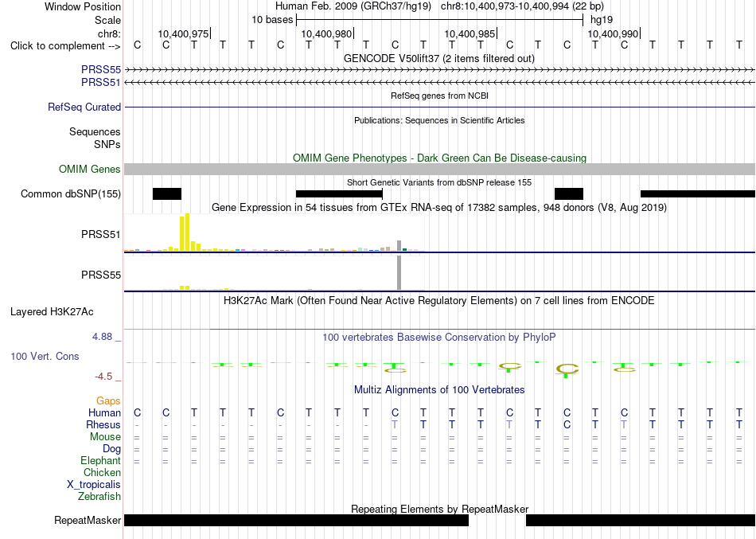Click the hg19 label beside scale bar
This screenshot has width=756, height=539.
(x=602, y=20)
